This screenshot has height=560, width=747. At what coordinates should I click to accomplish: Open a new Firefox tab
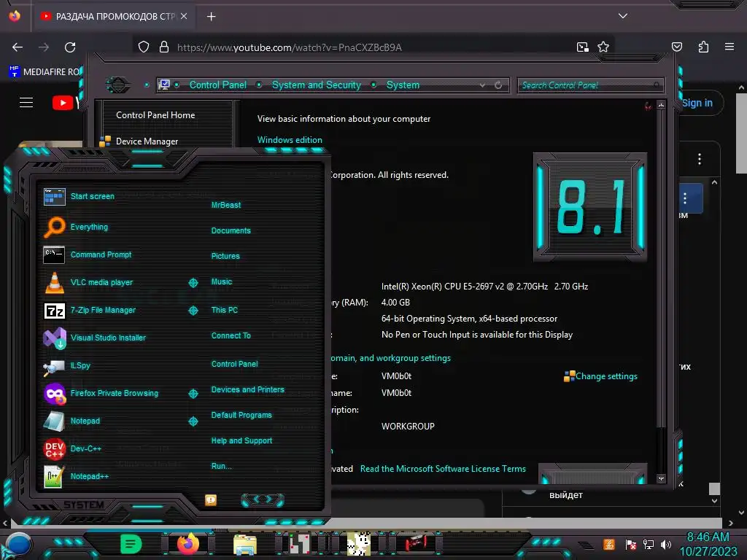click(211, 17)
